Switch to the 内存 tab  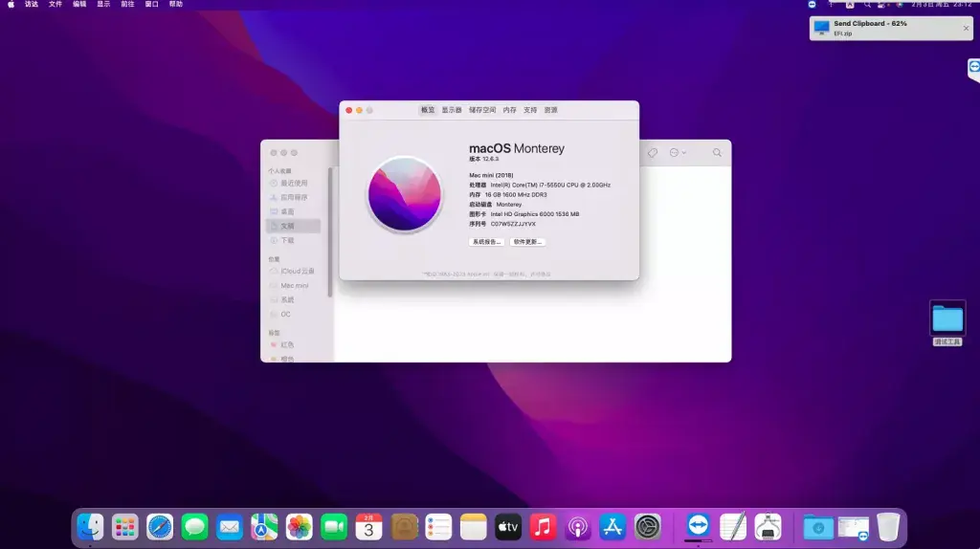click(510, 110)
